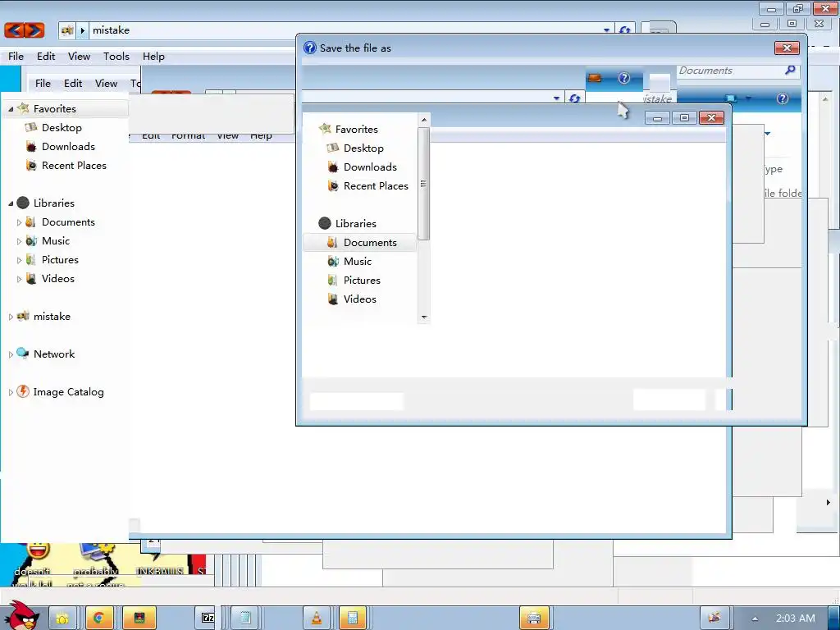Go back with the red back arrow

(x=15, y=30)
